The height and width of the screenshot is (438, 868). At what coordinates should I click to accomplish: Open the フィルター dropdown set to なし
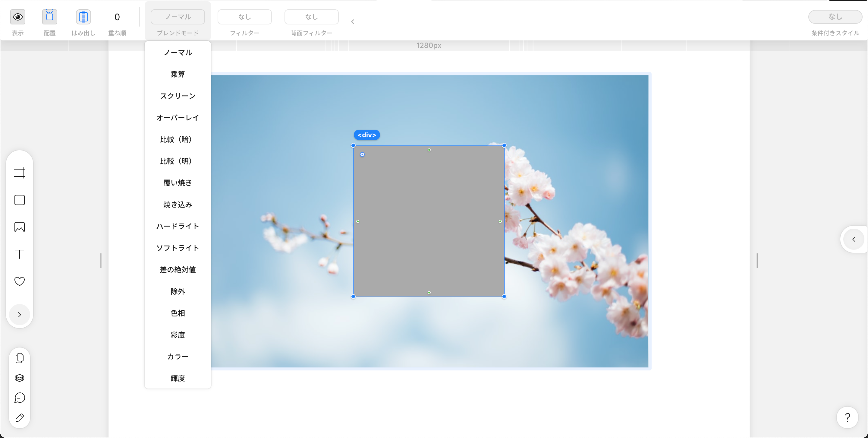pos(244,17)
